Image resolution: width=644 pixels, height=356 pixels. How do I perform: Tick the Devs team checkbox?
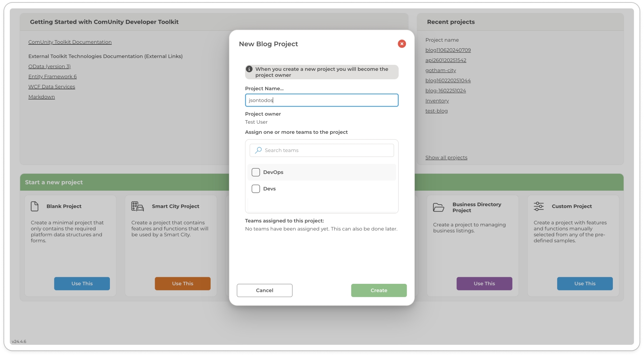pyautogui.click(x=256, y=189)
